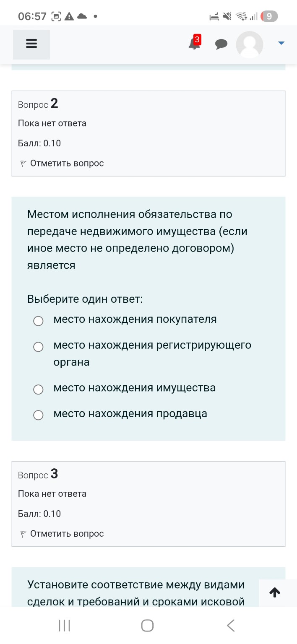Open the profile dropdown arrow
This screenshot has width=297, height=644.
tap(280, 42)
